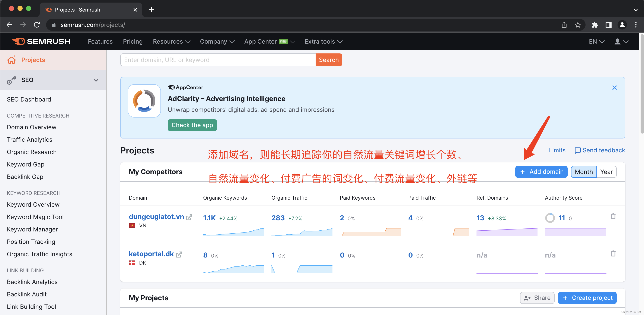Open SEO Dashboard in sidebar
The width and height of the screenshot is (644, 315).
click(x=29, y=99)
